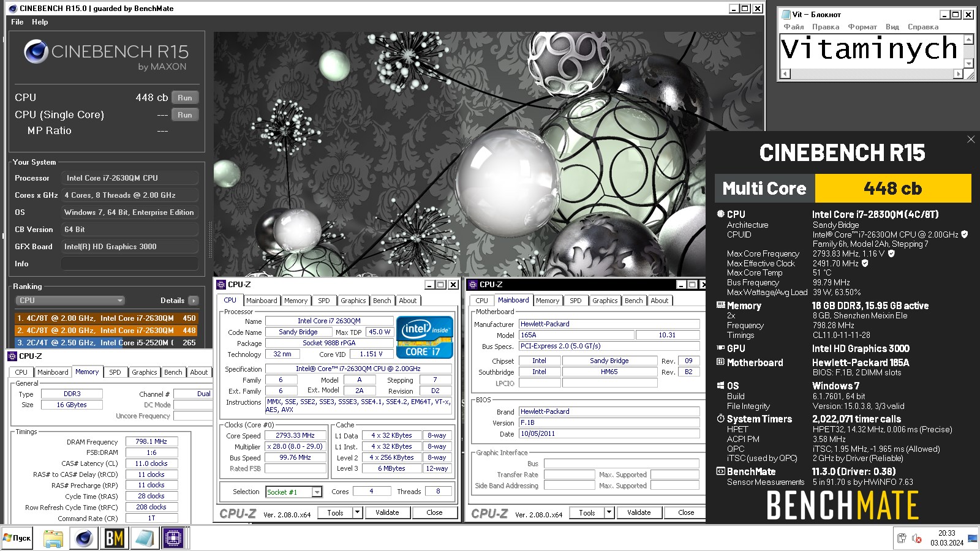
Task: Click the Motherboard section icon in BenchMate panel
Action: (721, 362)
